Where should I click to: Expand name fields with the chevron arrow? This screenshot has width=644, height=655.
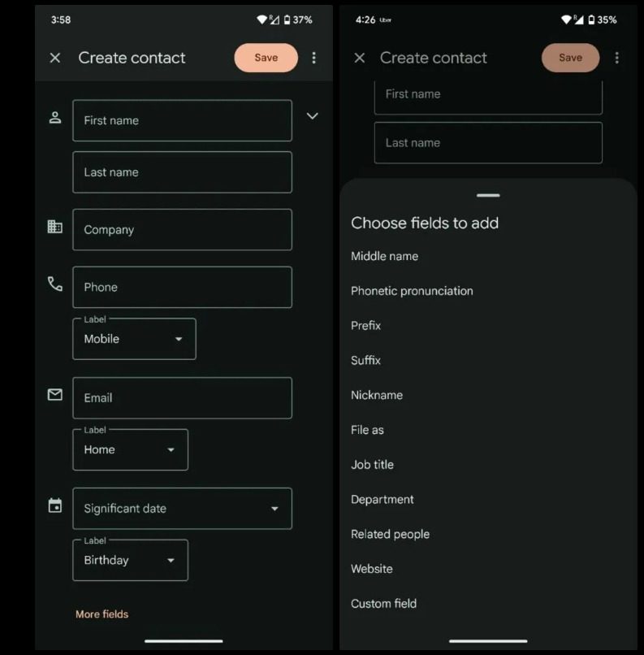[312, 116]
